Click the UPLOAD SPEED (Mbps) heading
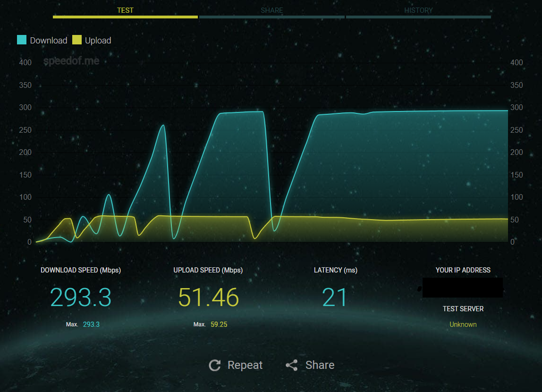542x392 pixels. pos(208,270)
